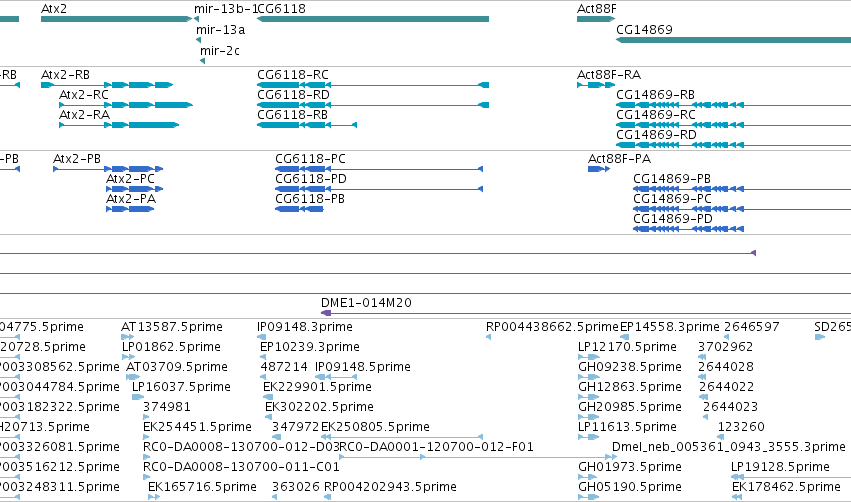The image size is (851, 502).
Task: Click the Act88F-PA protein label
Action: 619,159
